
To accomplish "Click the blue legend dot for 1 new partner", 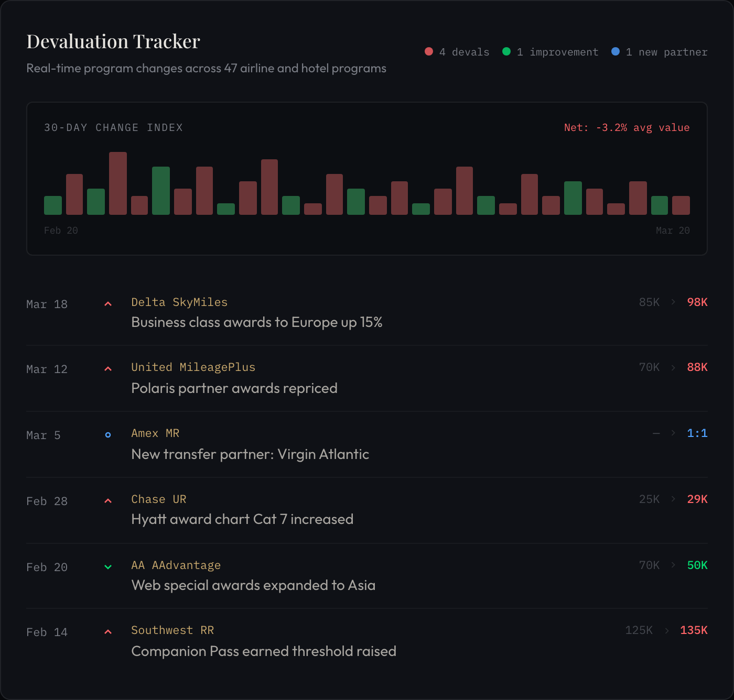I will (x=616, y=51).
